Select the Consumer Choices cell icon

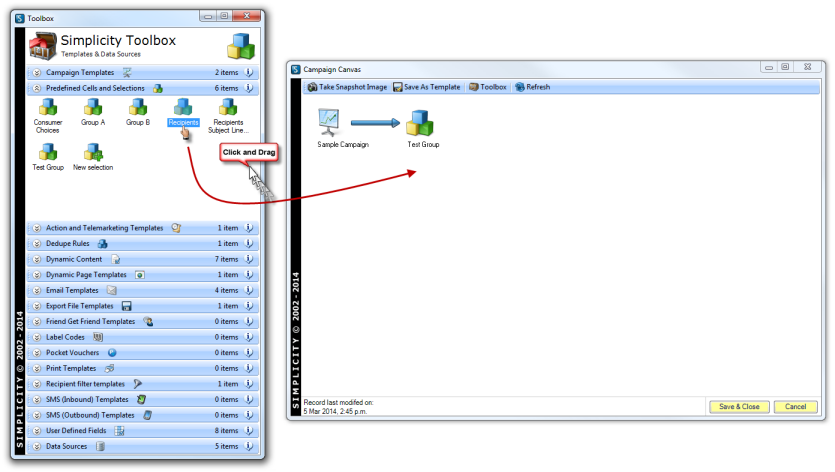[x=47, y=106]
